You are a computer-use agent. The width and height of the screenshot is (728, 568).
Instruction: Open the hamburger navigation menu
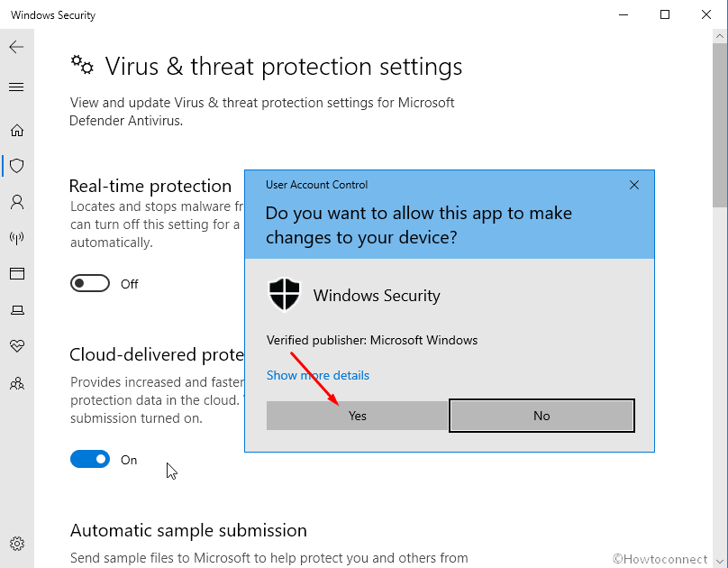click(16, 87)
